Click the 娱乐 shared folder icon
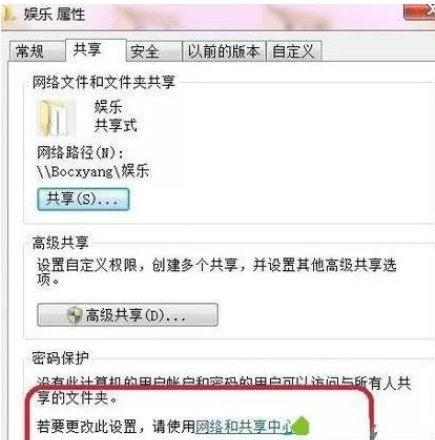Screen dimensions: 435x440 [55, 119]
